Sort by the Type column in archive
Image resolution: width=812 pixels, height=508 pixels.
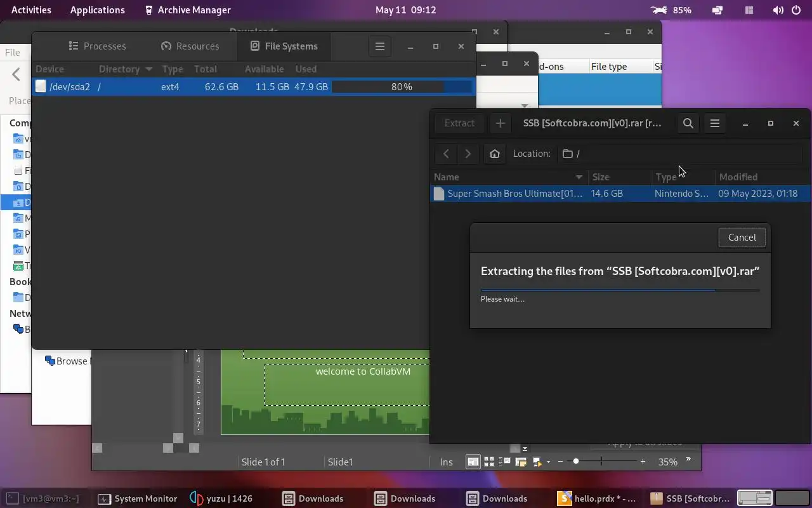(x=683, y=177)
